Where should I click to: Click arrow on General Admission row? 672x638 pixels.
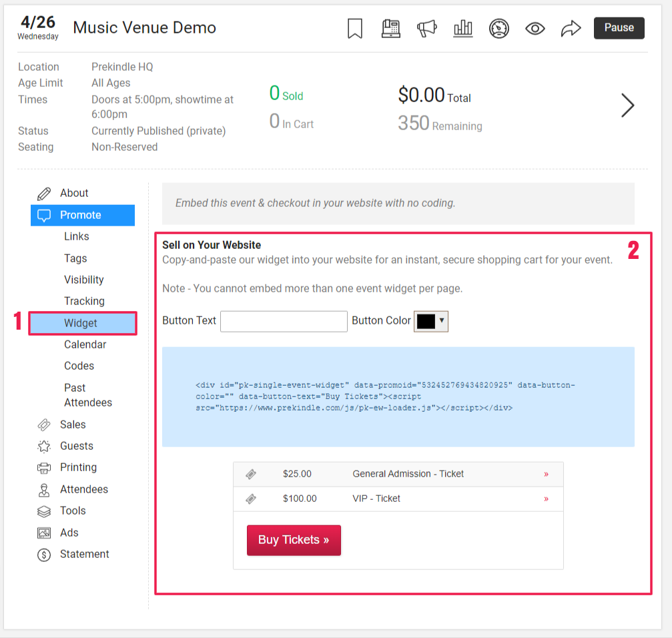[546, 474]
